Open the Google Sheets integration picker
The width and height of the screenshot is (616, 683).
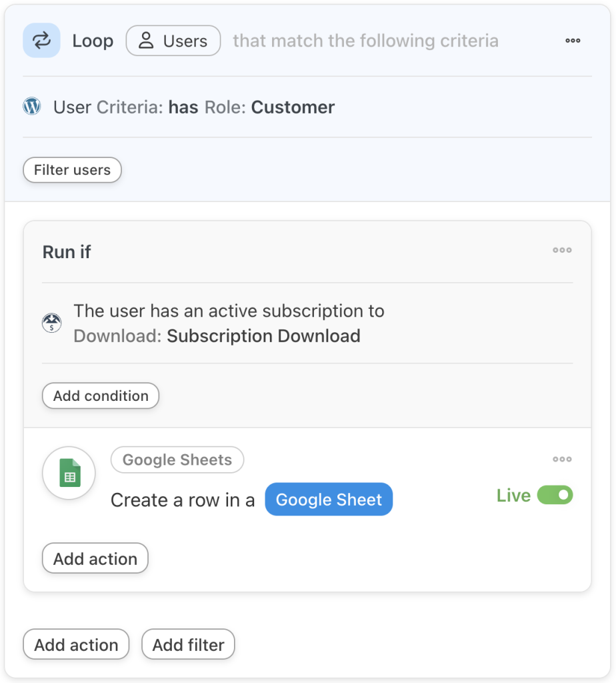(x=177, y=460)
